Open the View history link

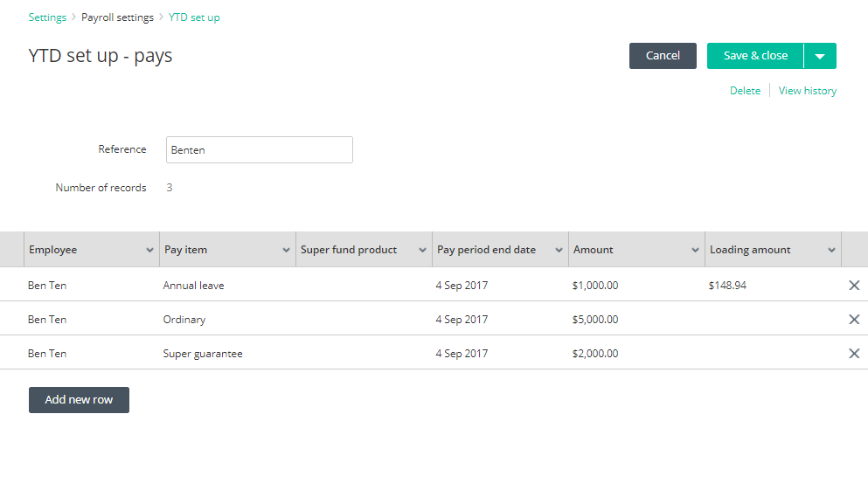[x=807, y=91]
